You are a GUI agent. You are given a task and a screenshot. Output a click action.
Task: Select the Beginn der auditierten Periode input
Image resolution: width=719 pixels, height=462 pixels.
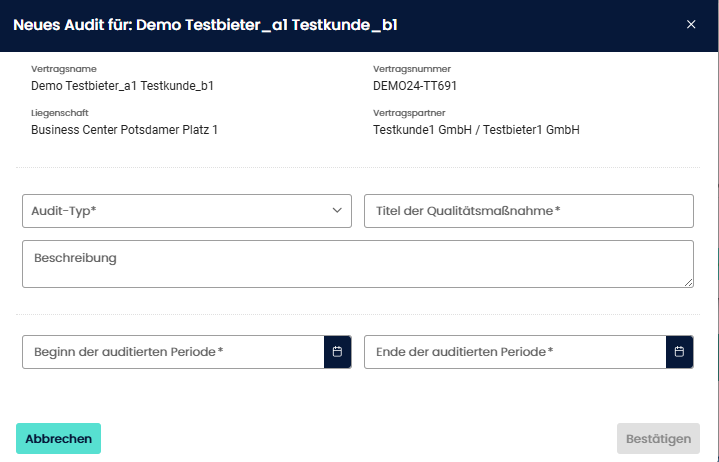[x=173, y=352]
